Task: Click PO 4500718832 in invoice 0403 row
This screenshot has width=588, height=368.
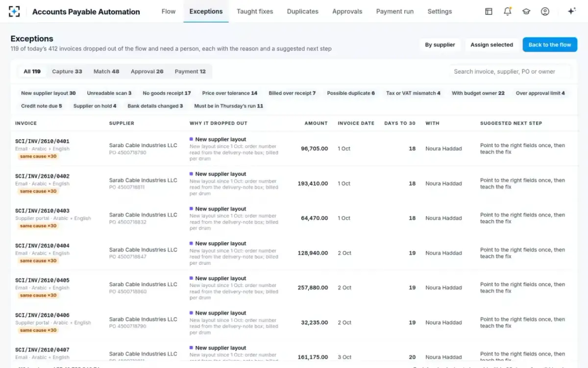Action: click(x=127, y=222)
